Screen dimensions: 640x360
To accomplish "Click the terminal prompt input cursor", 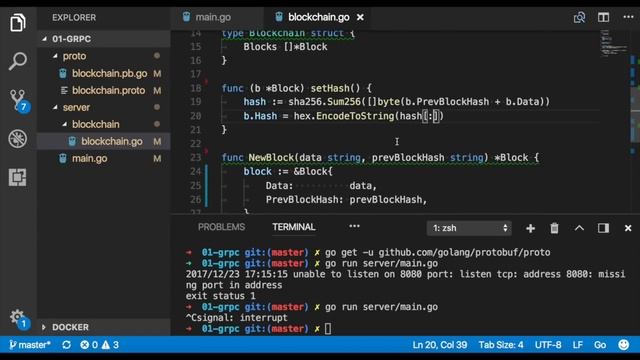I will click(x=328, y=329).
